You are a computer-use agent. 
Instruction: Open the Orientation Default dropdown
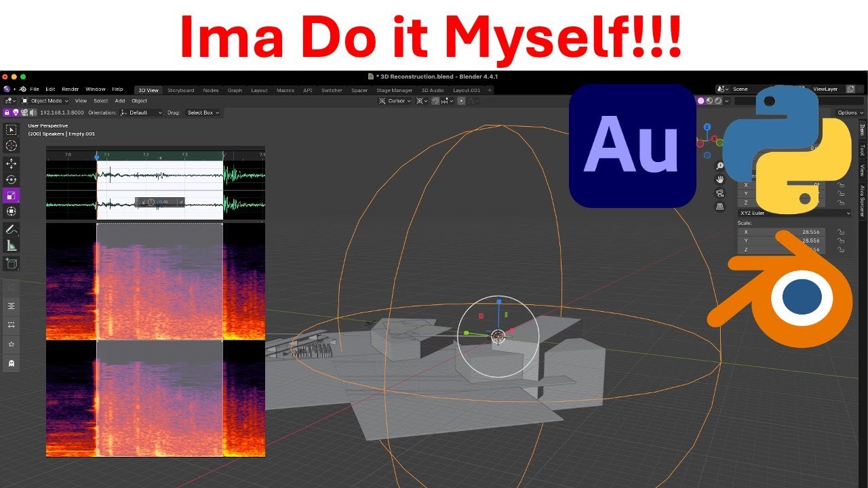(142, 113)
